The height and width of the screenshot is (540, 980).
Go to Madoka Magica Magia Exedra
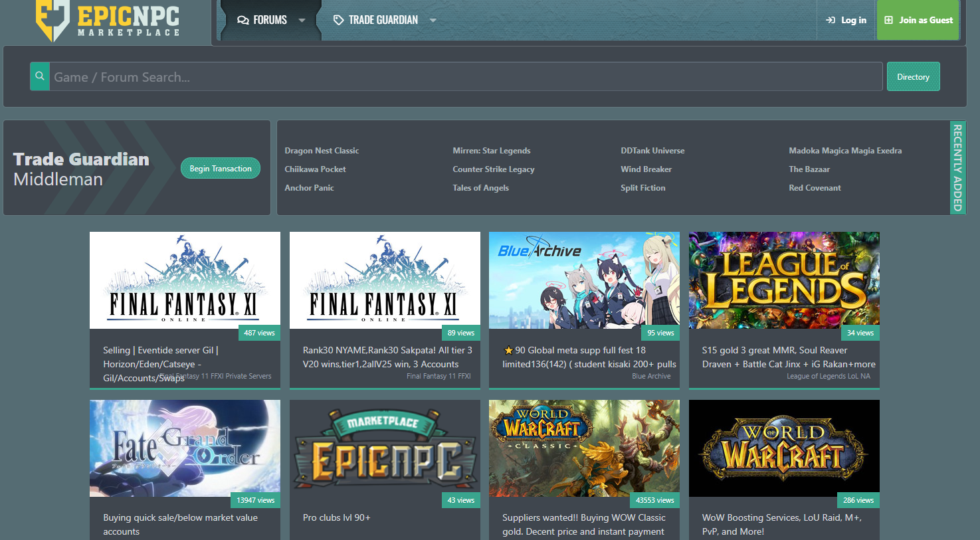pos(844,151)
